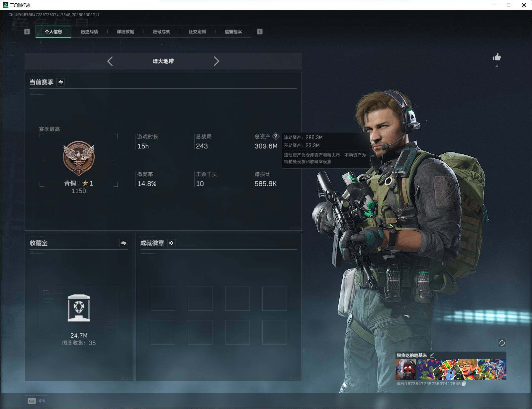This screenshot has height=409, width=532.
Task: Click the collection value 24.7M
Action: click(79, 335)
